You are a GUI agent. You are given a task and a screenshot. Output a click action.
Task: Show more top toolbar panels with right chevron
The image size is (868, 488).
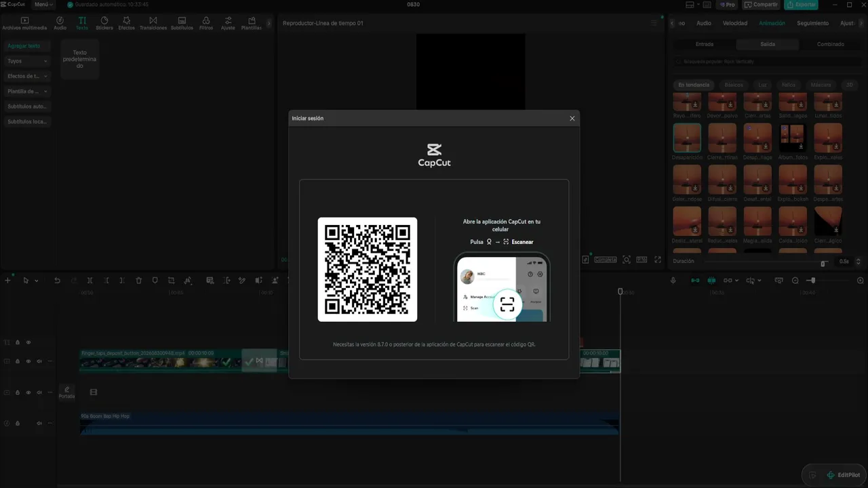pos(269,23)
